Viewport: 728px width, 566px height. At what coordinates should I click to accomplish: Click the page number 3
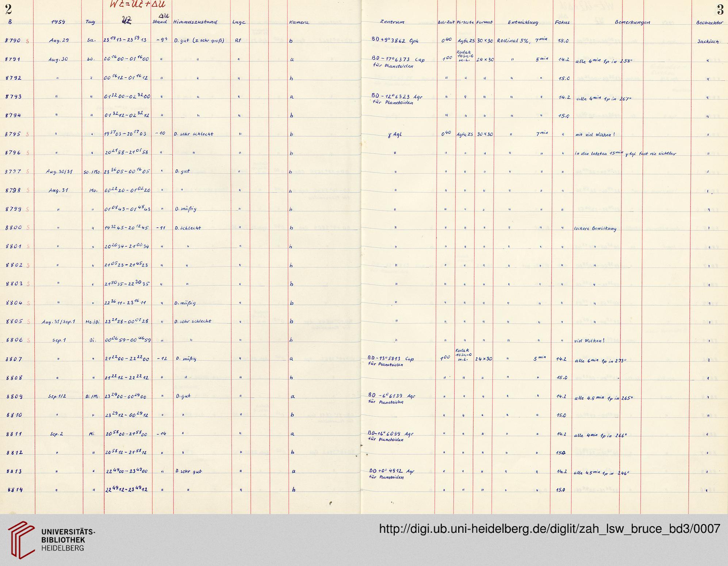tap(720, 10)
